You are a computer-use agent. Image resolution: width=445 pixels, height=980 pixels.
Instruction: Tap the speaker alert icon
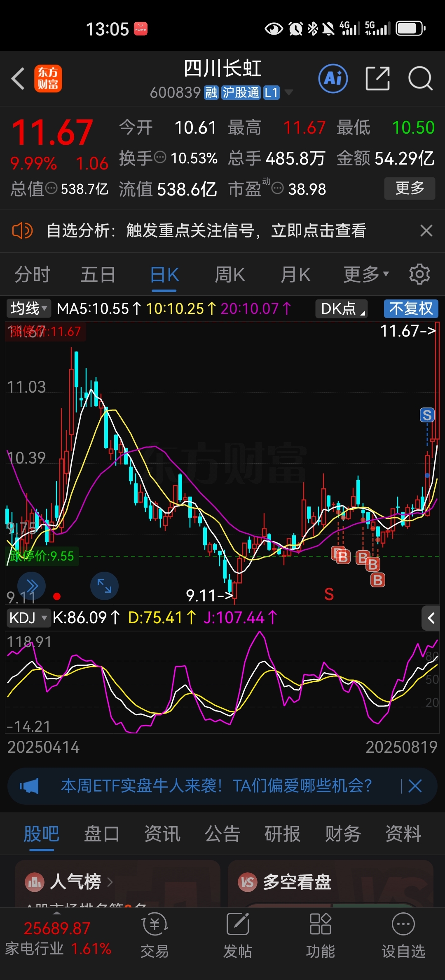[x=22, y=231]
